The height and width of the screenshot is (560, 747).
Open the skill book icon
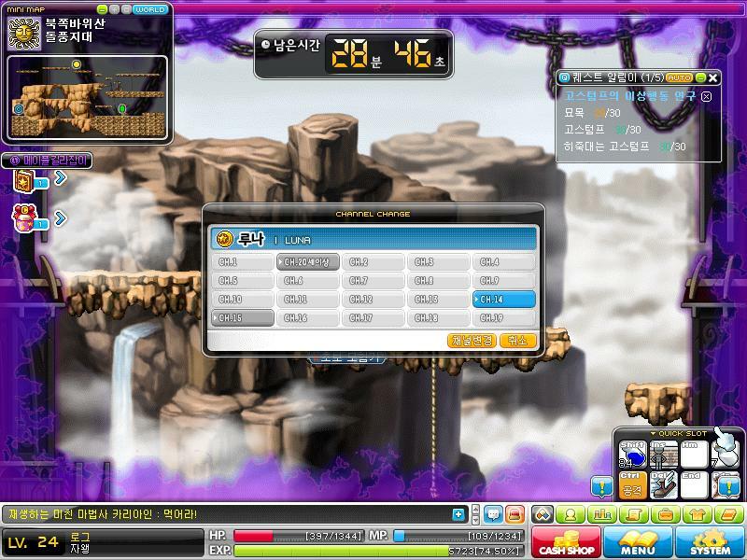pos(728,514)
